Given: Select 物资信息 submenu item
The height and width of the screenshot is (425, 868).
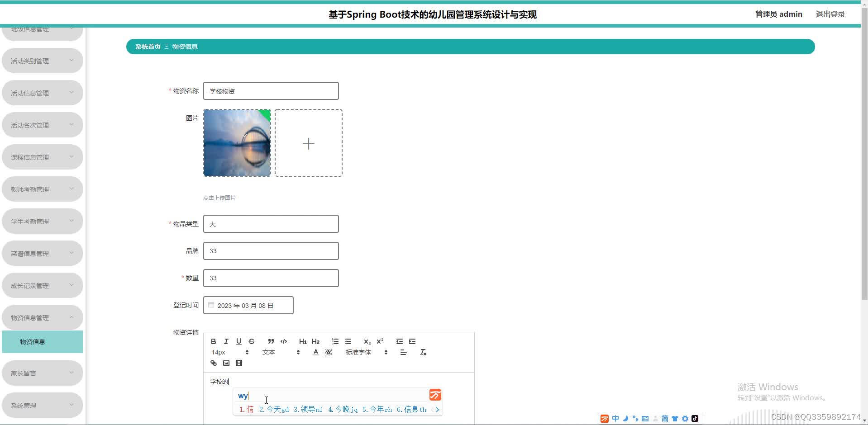Looking at the screenshot, I should (x=43, y=342).
